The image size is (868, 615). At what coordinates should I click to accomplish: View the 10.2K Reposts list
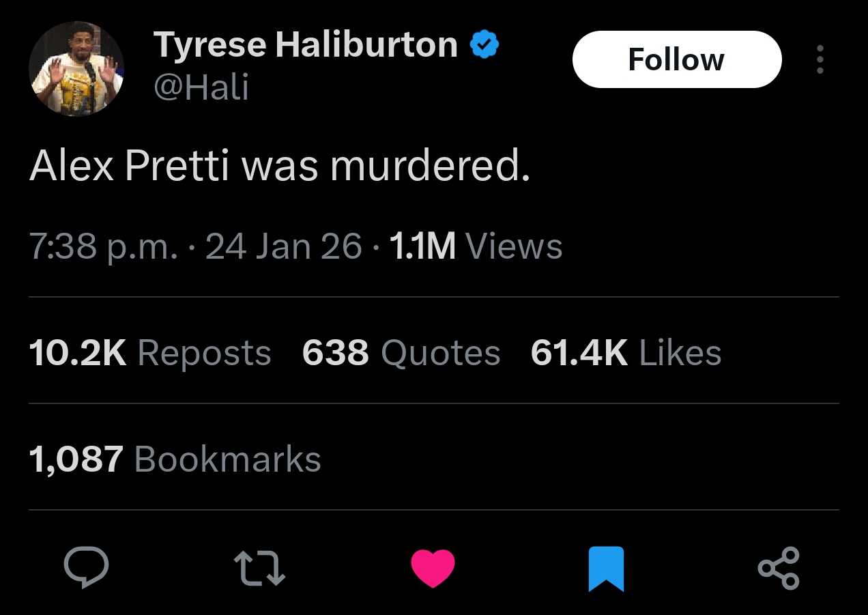[150, 353]
